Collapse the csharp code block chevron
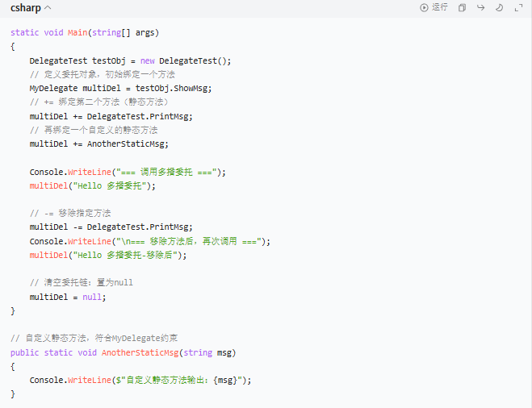 click(48, 8)
